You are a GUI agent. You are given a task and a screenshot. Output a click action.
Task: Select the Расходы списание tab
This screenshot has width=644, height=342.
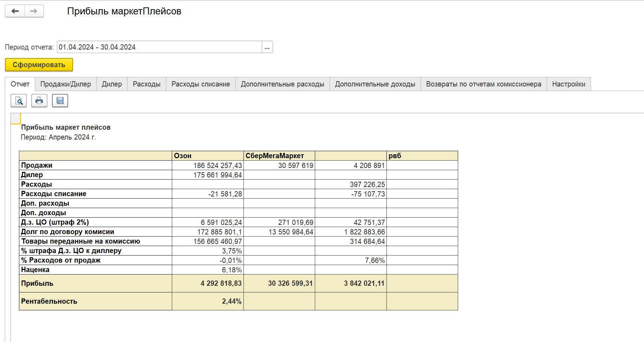click(x=201, y=84)
